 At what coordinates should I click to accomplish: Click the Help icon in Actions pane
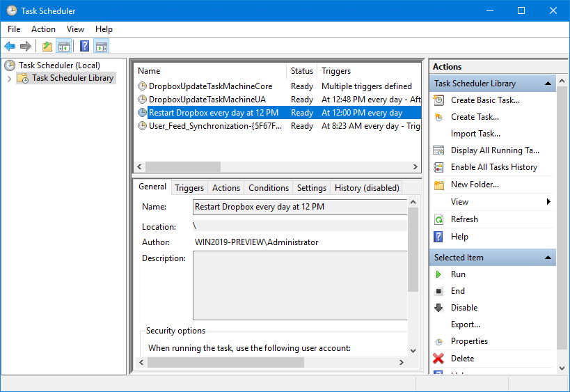coord(438,237)
